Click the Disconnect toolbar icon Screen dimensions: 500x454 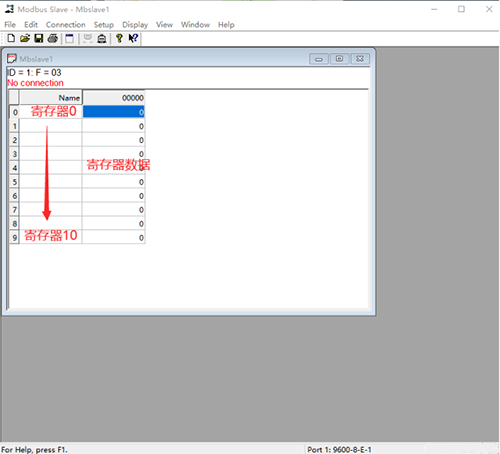click(102, 39)
